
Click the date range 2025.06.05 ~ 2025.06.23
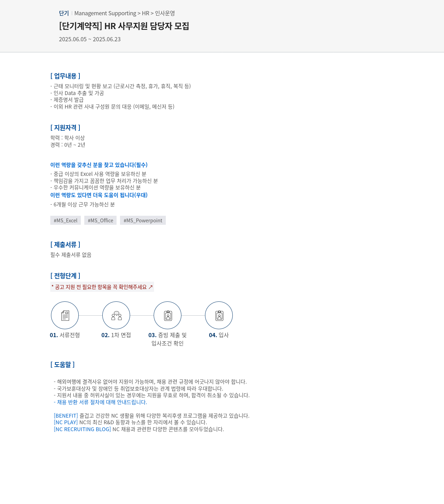(x=90, y=39)
